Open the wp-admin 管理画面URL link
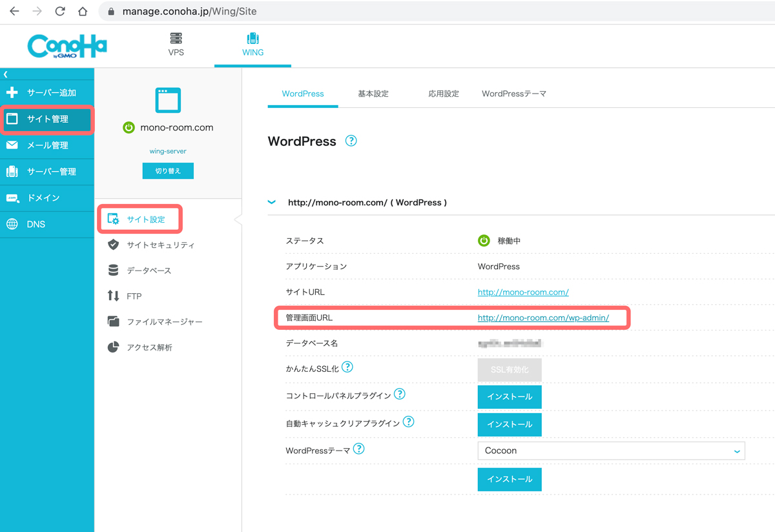The image size is (775, 532). (543, 318)
